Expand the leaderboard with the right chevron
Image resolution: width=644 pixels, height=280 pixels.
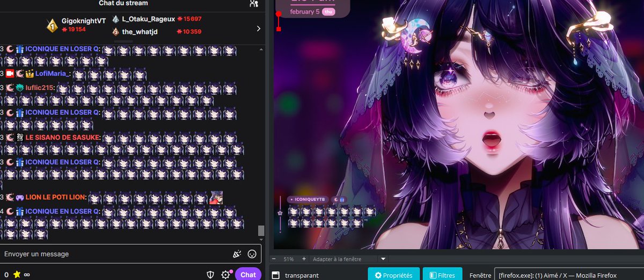[258, 28]
